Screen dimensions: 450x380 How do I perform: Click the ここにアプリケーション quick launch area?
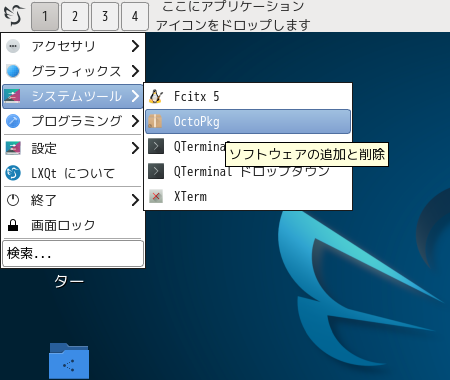[x=233, y=16]
